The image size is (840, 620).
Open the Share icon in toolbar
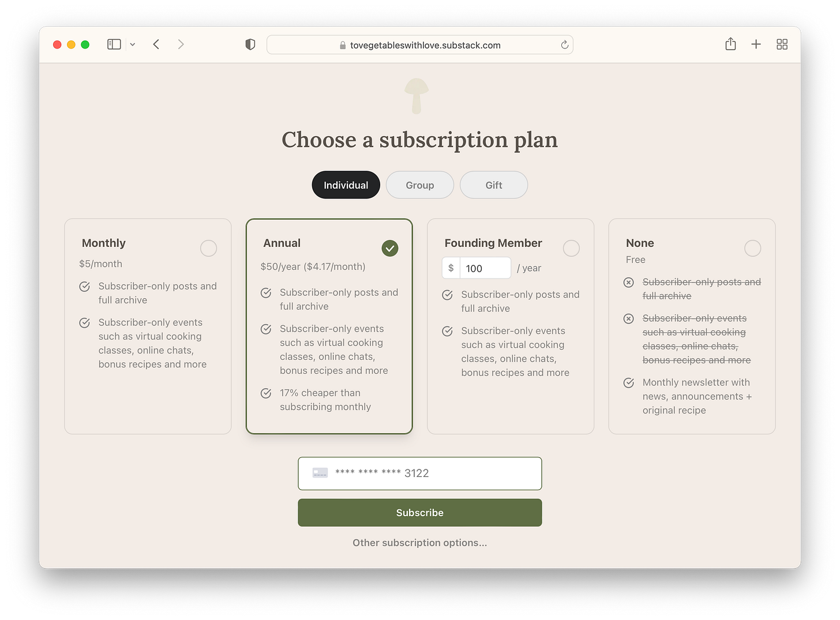pyautogui.click(x=730, y=44)
